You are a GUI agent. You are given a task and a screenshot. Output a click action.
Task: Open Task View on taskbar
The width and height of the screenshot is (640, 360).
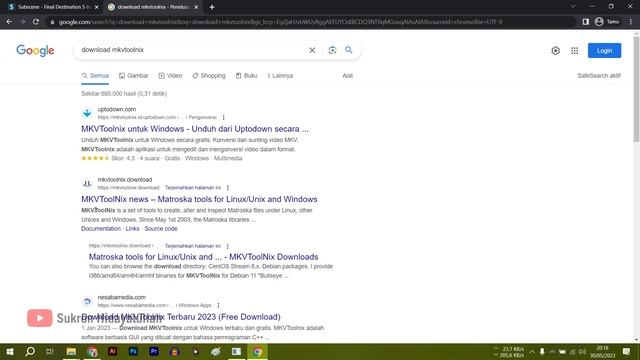50,351
